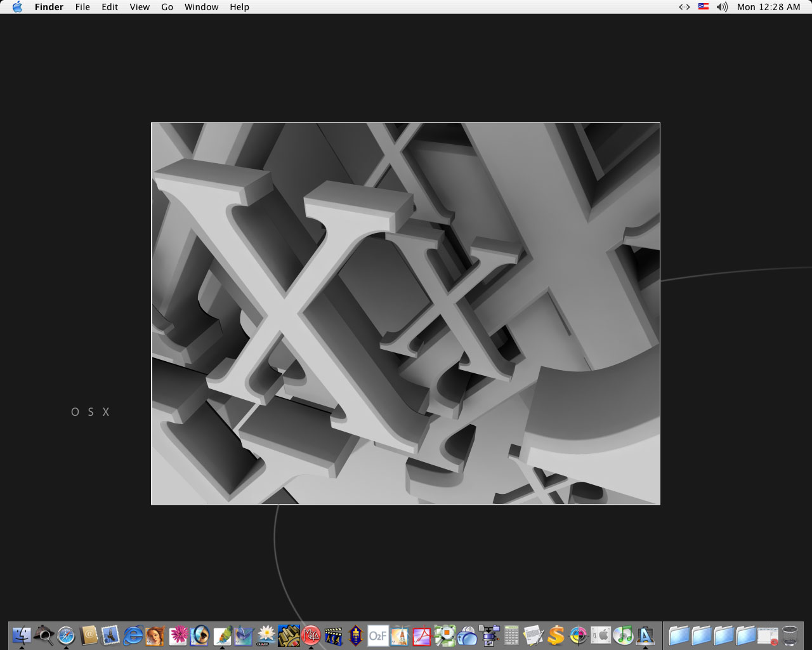Open the network file transfer icon
Viewport: 812px width, 650px height.
489,635
